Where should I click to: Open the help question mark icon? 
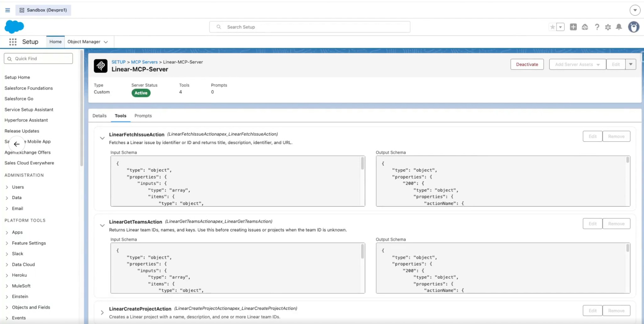597,27
